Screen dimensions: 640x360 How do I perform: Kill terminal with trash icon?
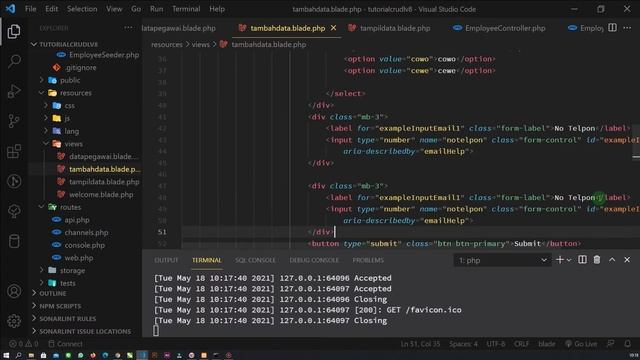click(597, 260)
